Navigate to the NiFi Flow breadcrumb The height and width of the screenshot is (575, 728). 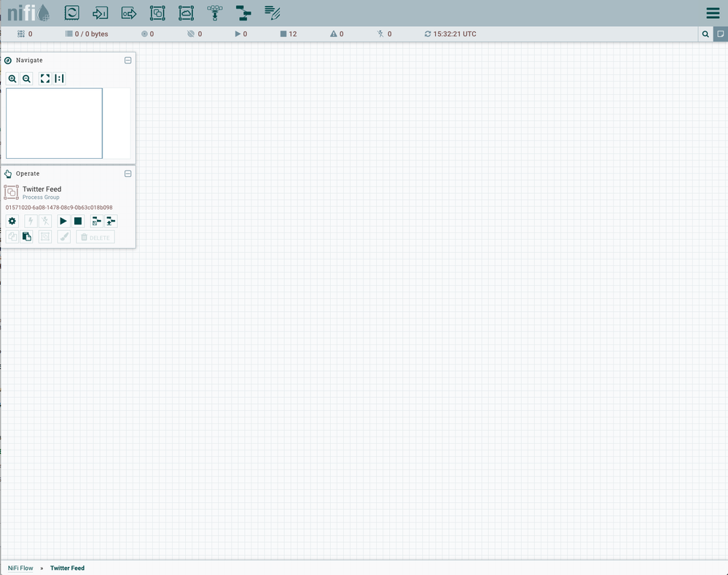[20, 568]
